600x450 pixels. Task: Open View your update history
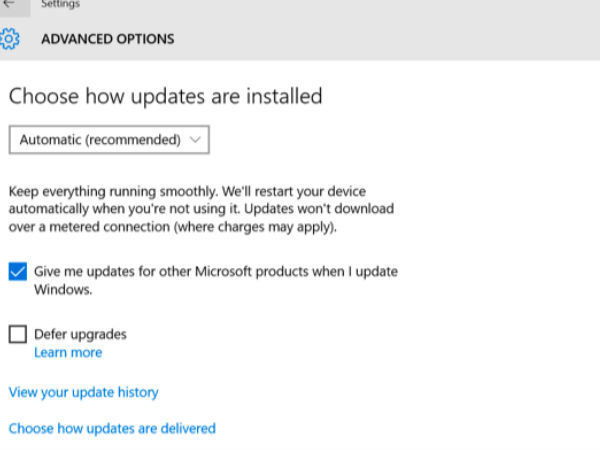coord(83,392)
